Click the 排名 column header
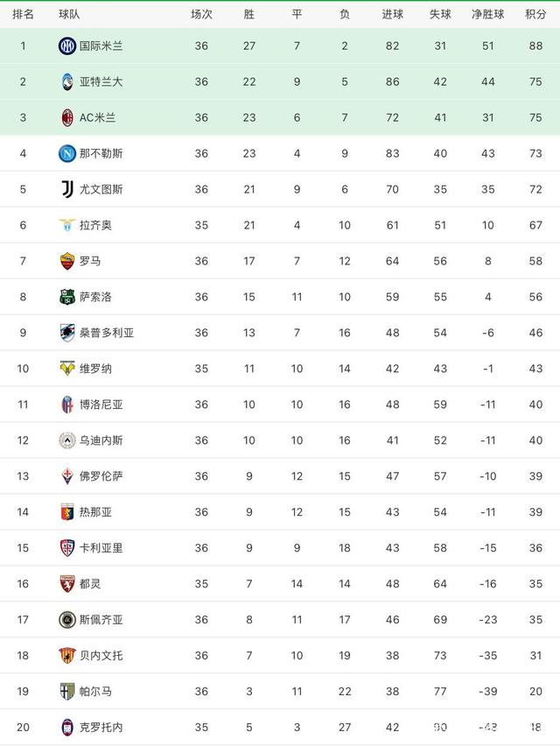The height and width of the screenshot is (746, 560). point(24,14)
